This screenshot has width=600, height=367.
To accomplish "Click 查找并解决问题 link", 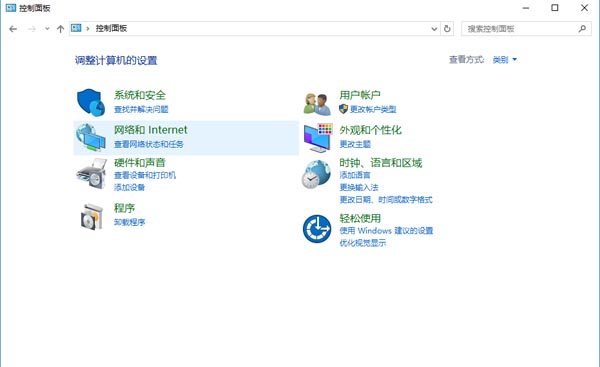I will click(141, 109).
